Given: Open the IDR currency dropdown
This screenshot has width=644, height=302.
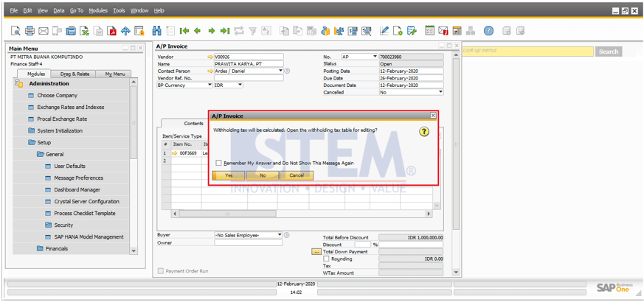Looking at the screenshot, I should [x=240, y=85].
